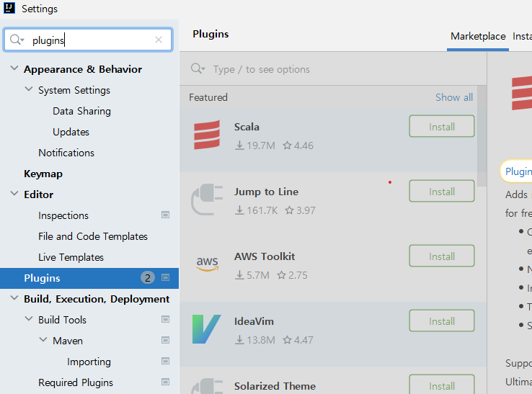532x394 pixels.
Task: Install the Solarized Theme plugin
Action: (x=441, y=385)
